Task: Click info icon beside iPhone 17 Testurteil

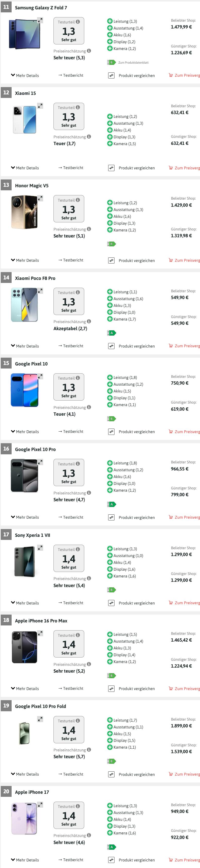Action: [78, 806]
